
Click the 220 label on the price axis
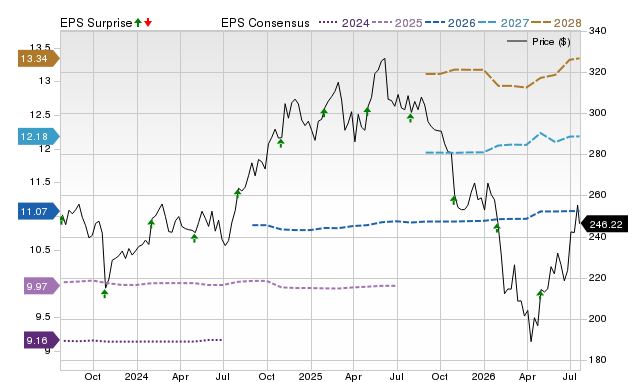pyautogui.click(x=598, y=278)
